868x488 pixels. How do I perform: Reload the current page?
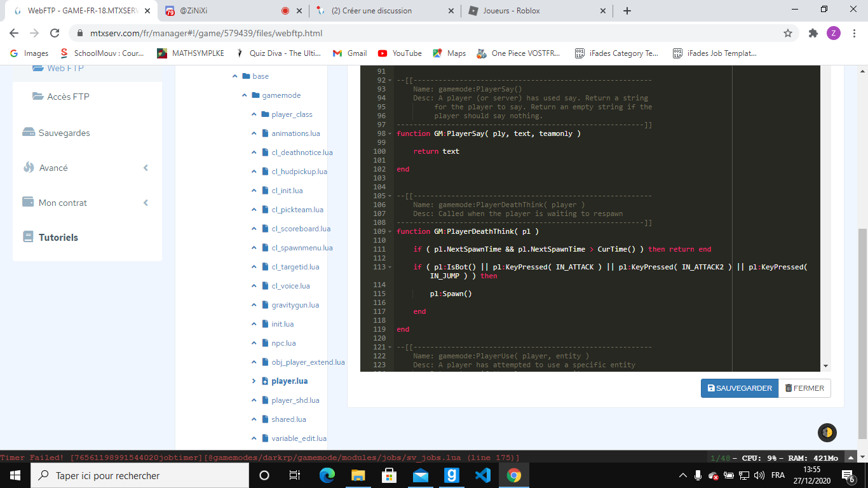click(x=55, y=33)
